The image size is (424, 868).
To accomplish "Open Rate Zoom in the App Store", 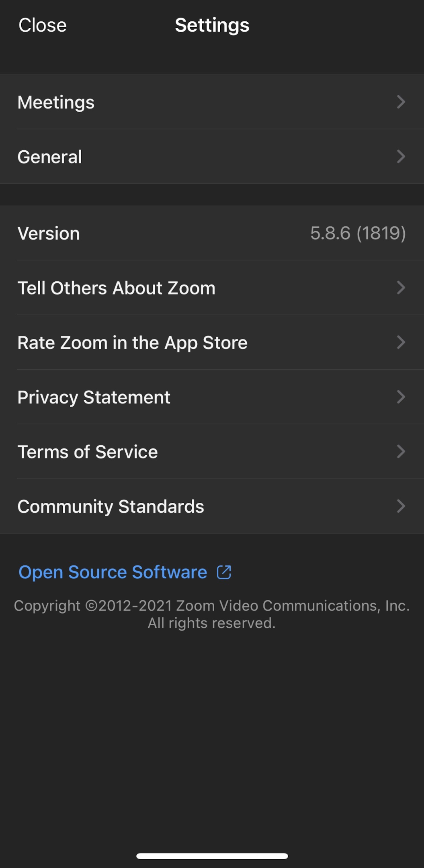I will [133, 343].
